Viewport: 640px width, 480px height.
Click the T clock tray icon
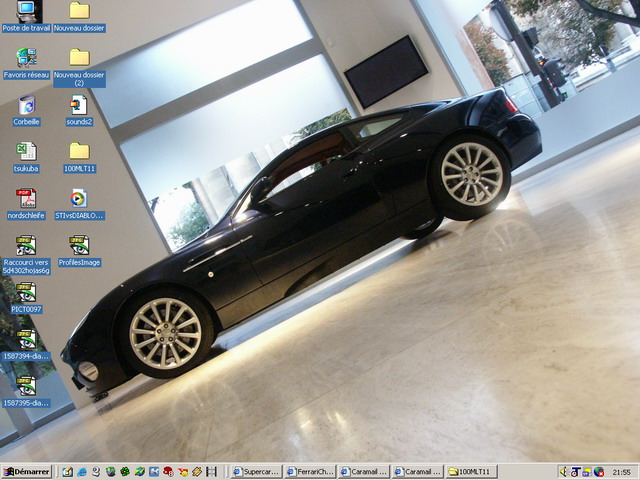click(x=576, y=472)
